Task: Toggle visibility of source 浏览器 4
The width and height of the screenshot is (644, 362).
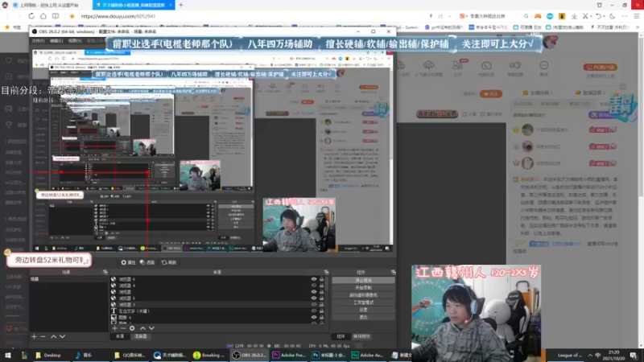Action: click(314, 286)
